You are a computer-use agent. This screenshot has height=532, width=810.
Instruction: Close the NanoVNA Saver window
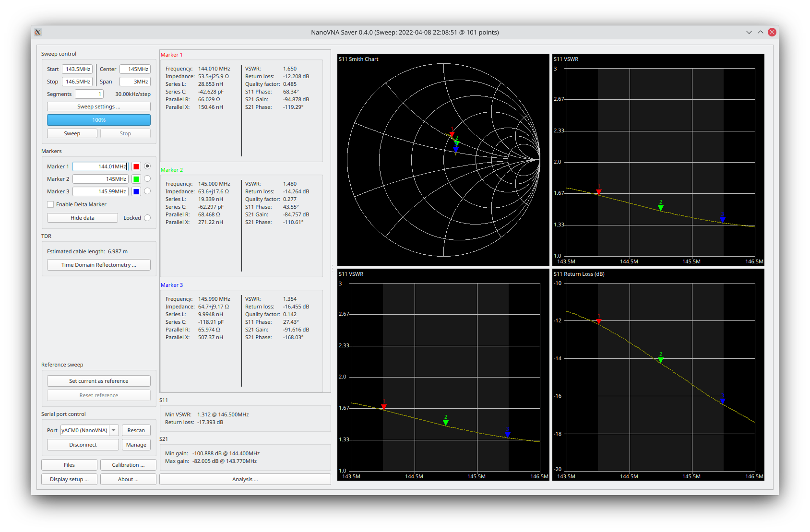[x=772, y=32]
